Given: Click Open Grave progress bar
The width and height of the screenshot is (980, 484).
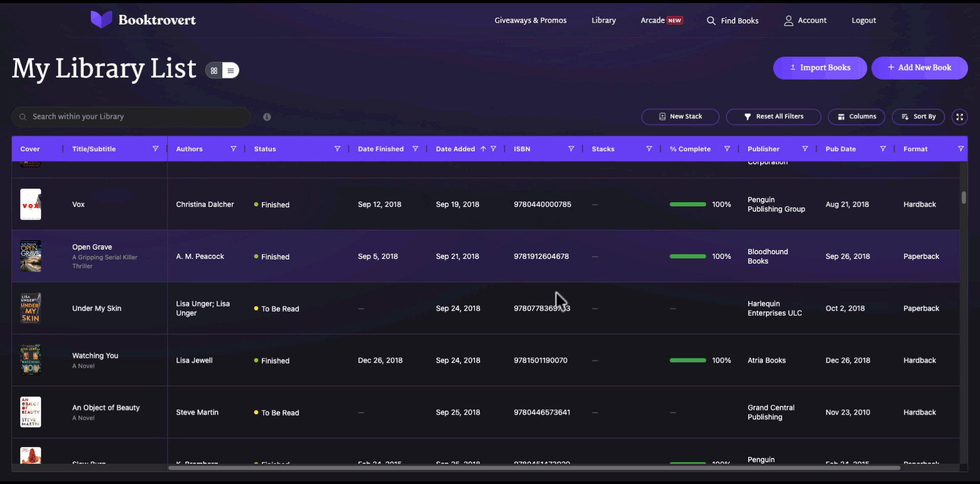Looking at the screenshot, I should click(x=688, y=256).
